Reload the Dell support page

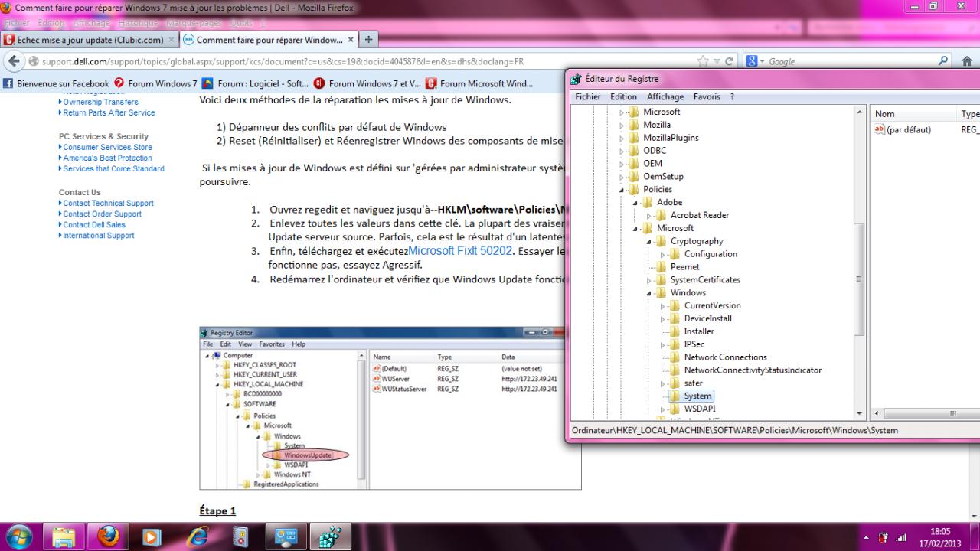click(729, 61)
